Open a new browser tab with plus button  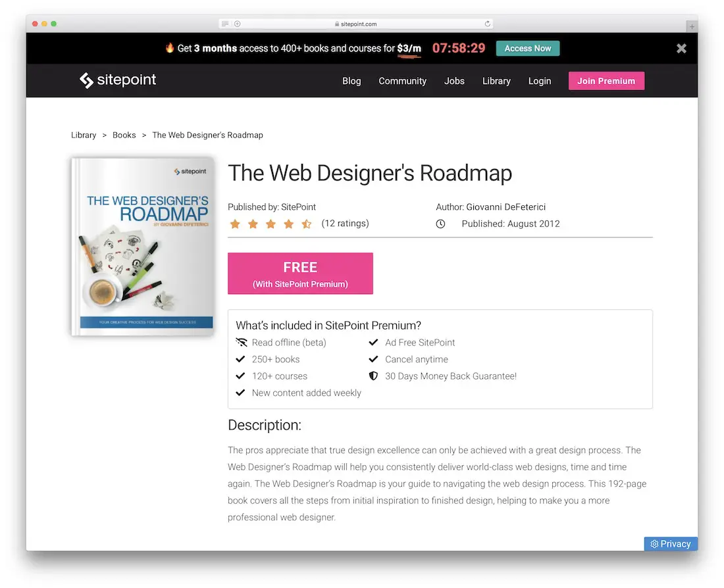[692, 27]
